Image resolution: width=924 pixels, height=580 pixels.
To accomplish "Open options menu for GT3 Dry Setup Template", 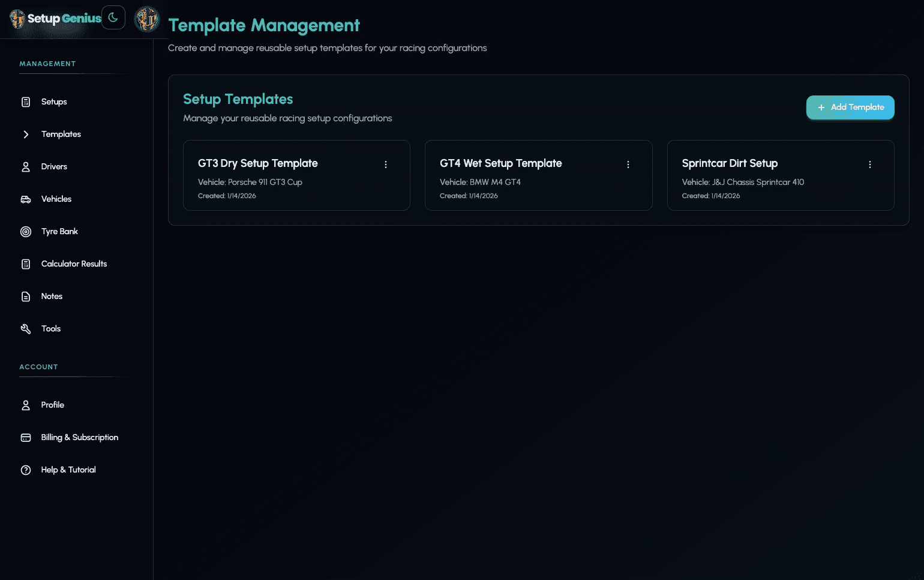I will click(x=386, y=165).
